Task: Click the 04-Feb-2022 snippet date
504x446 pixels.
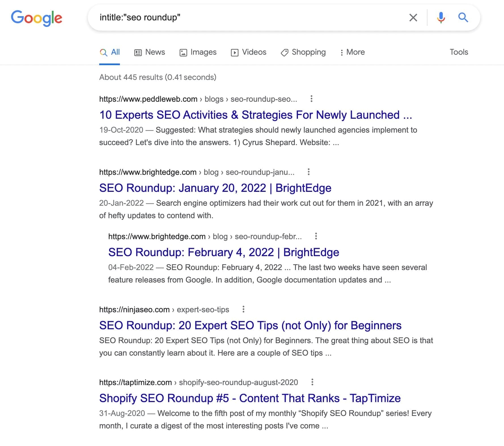Action: point(131,267)
